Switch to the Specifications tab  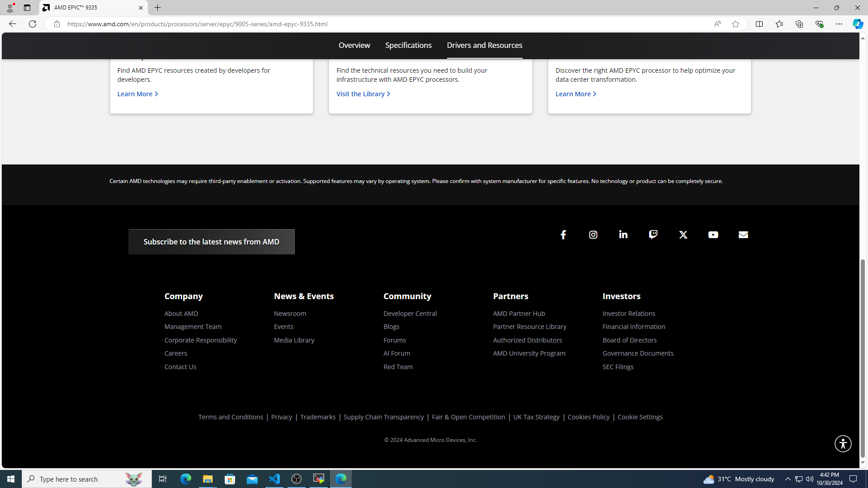[408, 45]
